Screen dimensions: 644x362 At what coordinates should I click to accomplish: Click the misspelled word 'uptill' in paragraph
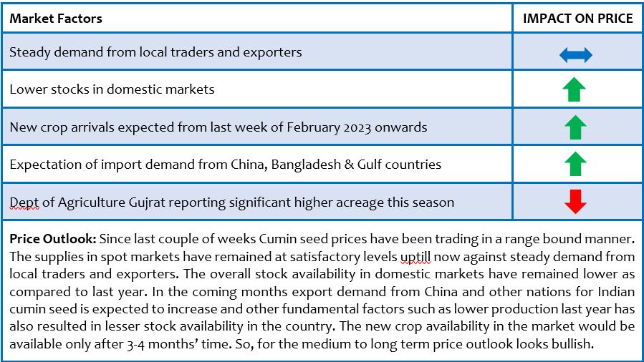pos(415,257)
